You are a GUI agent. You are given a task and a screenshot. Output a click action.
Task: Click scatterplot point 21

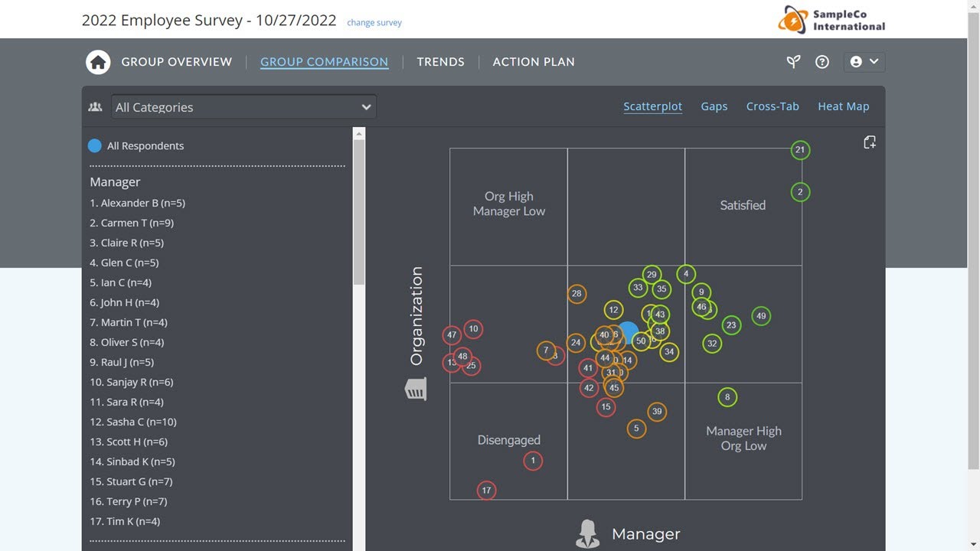click(800, 150)
